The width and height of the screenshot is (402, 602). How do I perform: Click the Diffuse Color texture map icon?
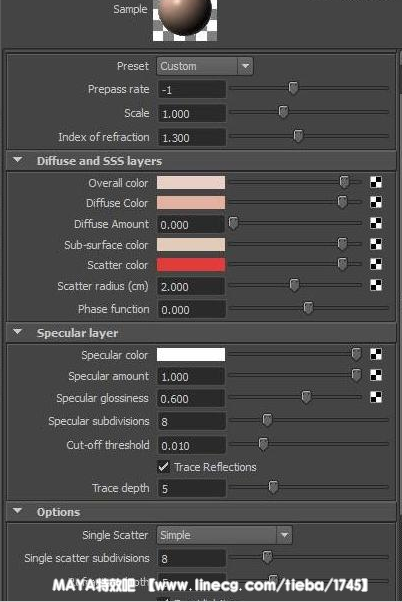pyautogui.click(x=376, y=202)
